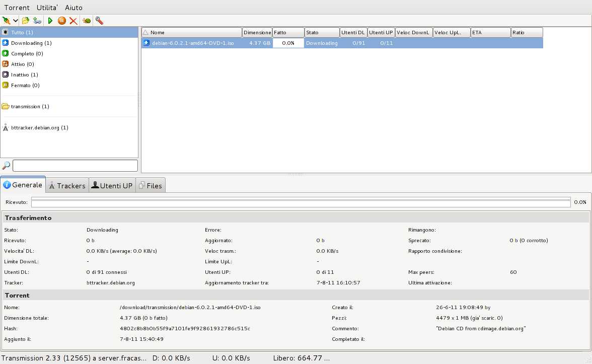This screenshot has width=592, height=364.
Task: Focus the torrent search input field
Action: click(75, 165)
